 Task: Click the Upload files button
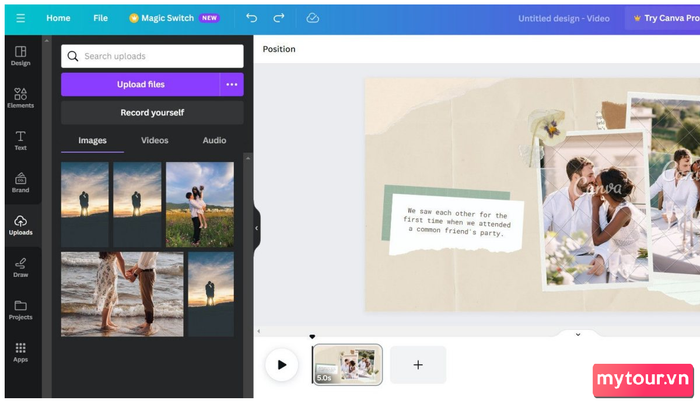point(141,84)
